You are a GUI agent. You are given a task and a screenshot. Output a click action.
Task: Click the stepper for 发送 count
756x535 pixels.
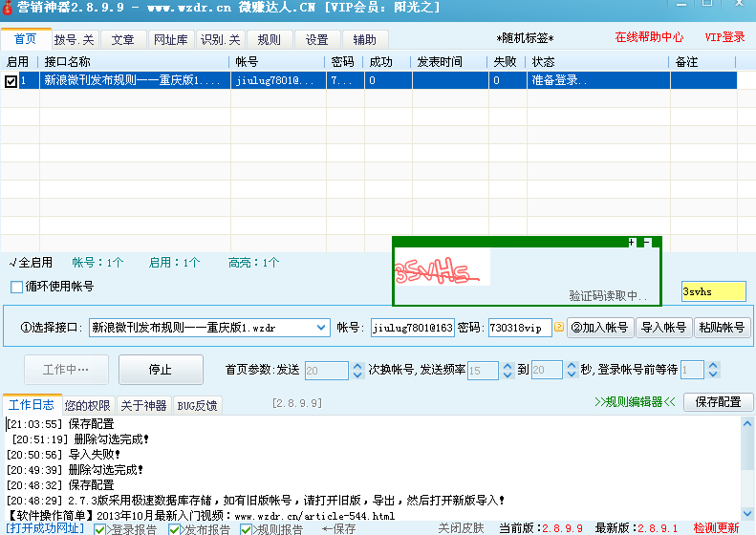[358, 370]
